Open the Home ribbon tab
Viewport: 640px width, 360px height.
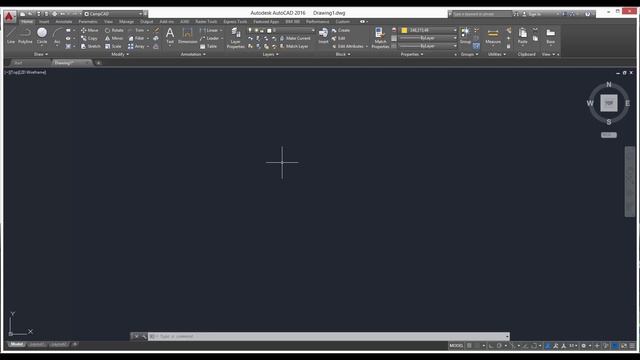[x=27, y=22]
